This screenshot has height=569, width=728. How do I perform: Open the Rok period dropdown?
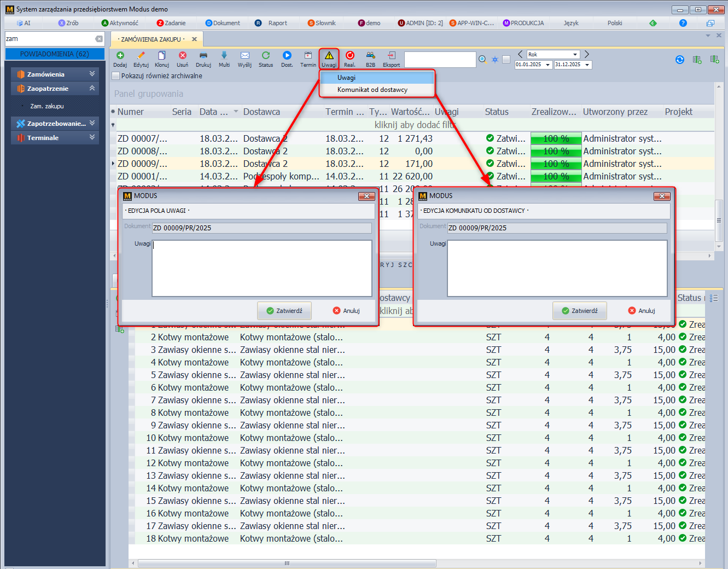tap(575, 55)
